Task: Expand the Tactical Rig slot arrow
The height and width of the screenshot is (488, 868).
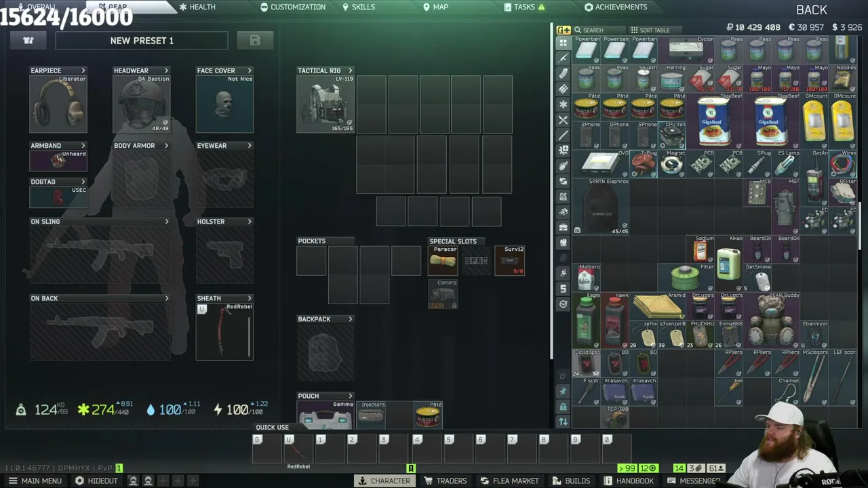Action: point(350,70)
